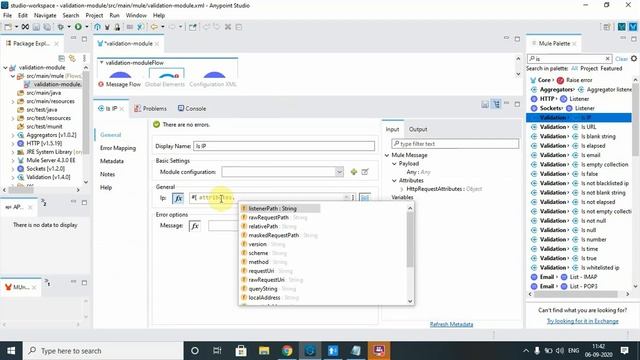This screenshot has height=360, width=640.
Task: Switch to the Console tab
Action: [x=192, y=109]
